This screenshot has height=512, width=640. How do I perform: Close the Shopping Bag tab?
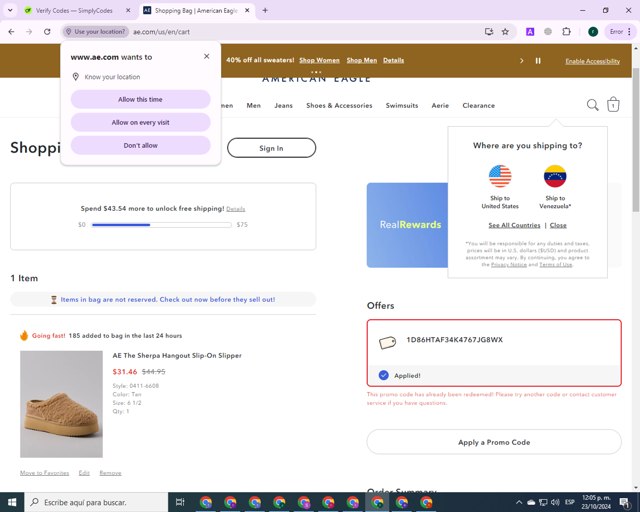pos(247,11)
